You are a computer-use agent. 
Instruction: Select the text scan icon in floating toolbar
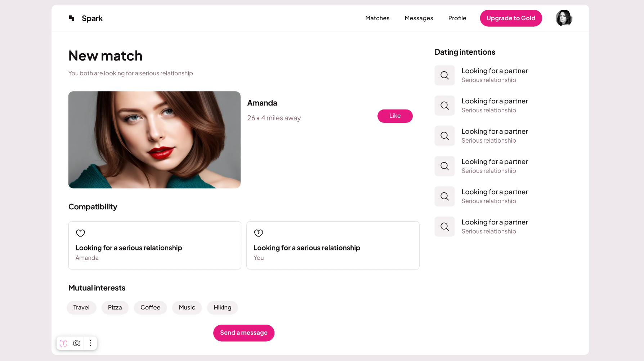tap(63, 343)
